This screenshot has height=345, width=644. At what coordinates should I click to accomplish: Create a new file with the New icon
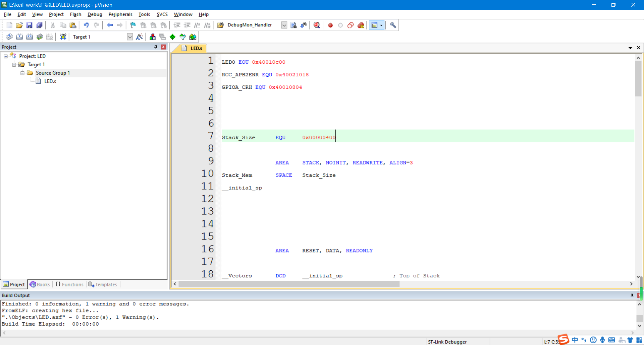point(9,25)
